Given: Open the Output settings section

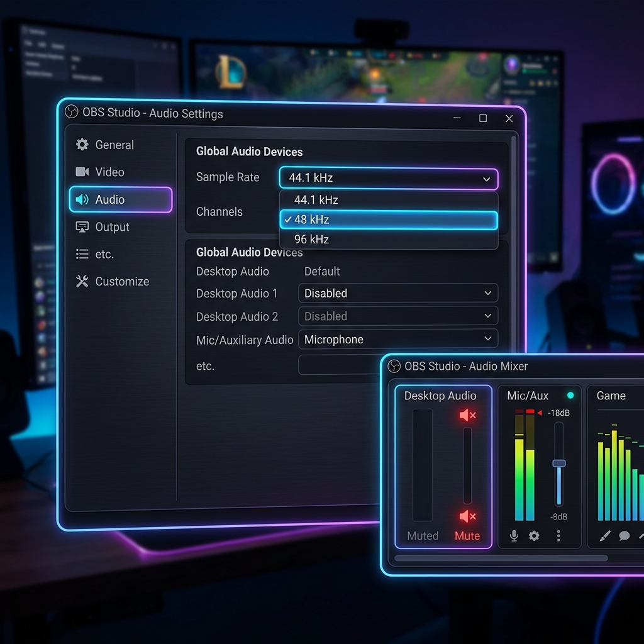Looking at the screenshot, I should click(x=120, y=227).
